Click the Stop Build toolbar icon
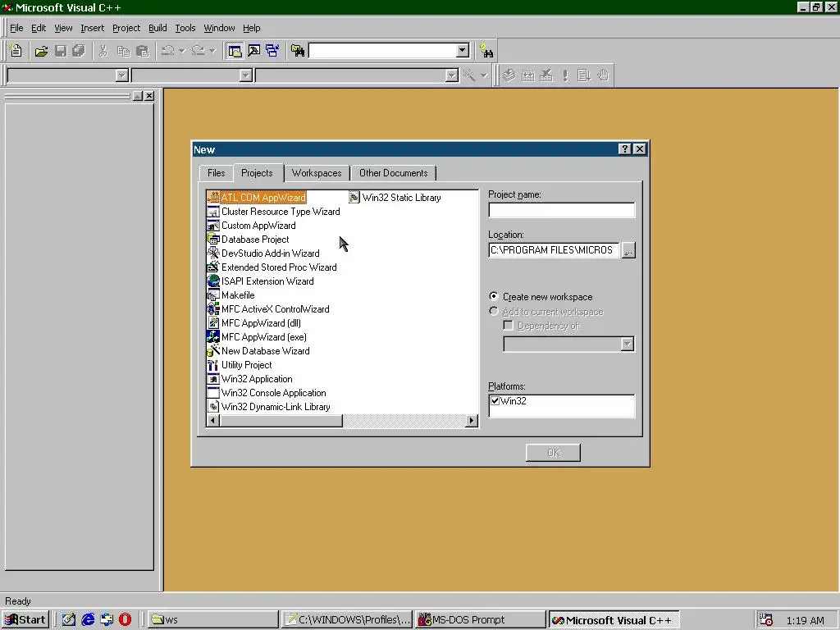Viewport: 840px width, 630px height. click(x=546, y=75)
